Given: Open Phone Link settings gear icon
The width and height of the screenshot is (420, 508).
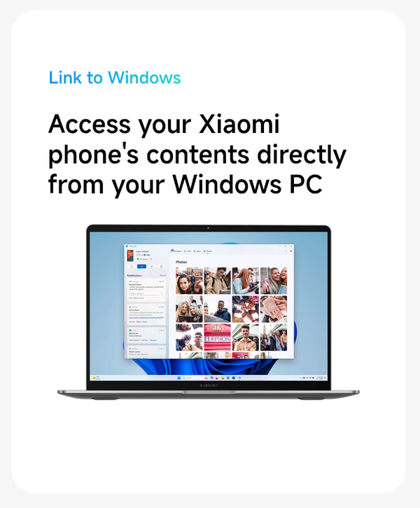Looking at the screenshot, I should tap(291, 251).
